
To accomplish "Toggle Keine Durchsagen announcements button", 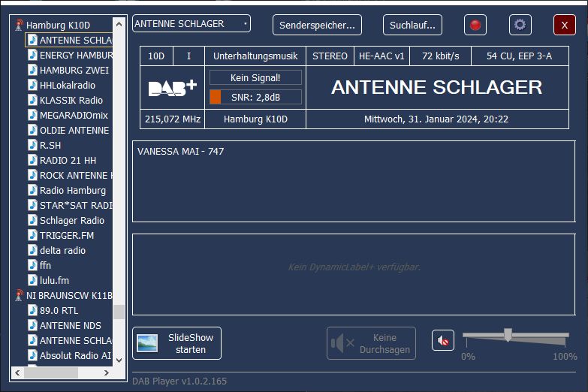I will pos(371,343).
